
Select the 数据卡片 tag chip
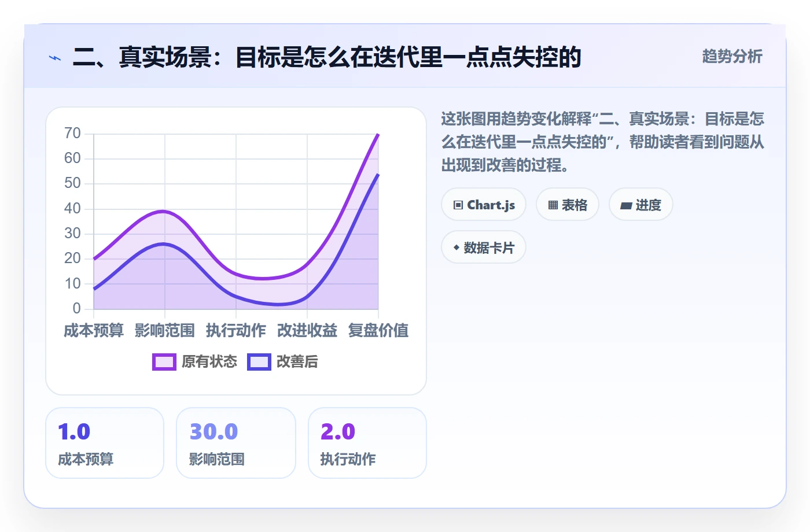pos(484,247)
